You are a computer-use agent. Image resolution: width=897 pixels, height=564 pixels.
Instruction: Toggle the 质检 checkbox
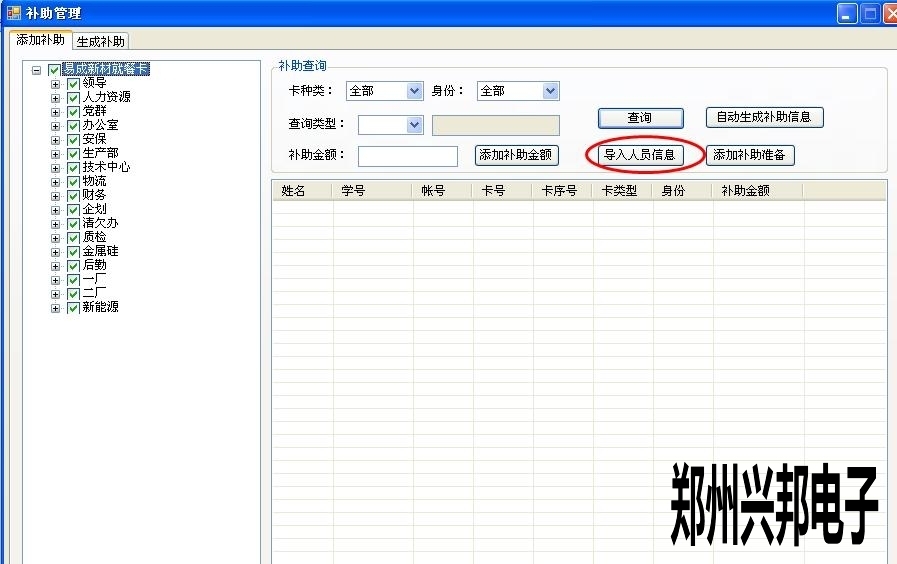pyautogui.click(x=73, y=238)
